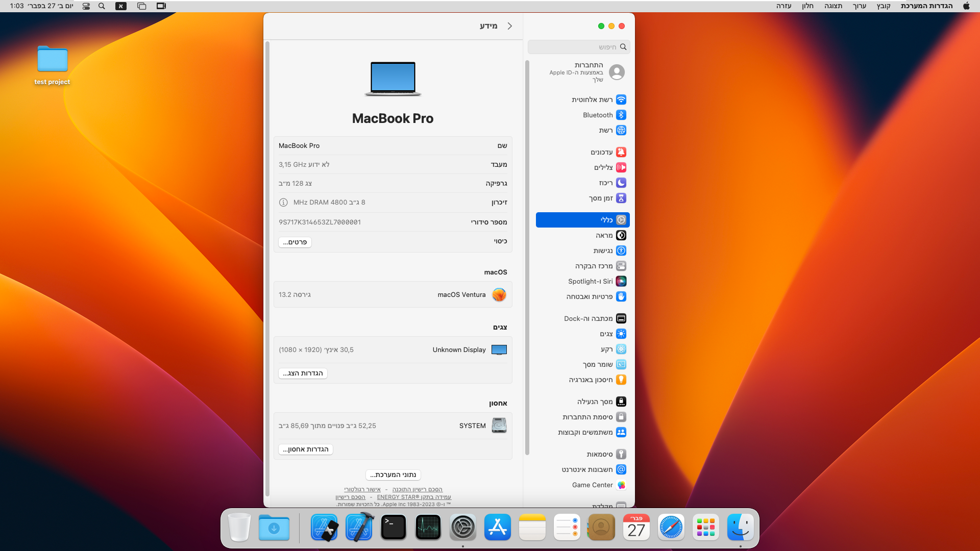Open Finder from the Dock
The width and height of the screenshot is (980, 551).
pos(740,527)
